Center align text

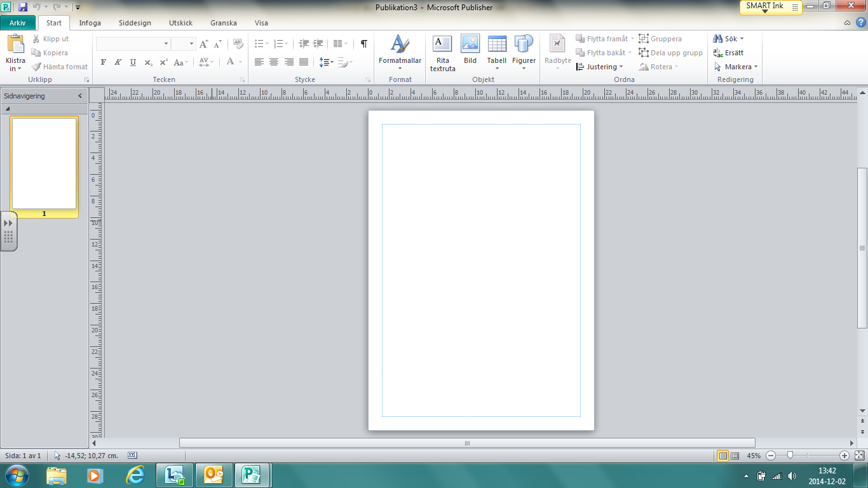[274, 62]
